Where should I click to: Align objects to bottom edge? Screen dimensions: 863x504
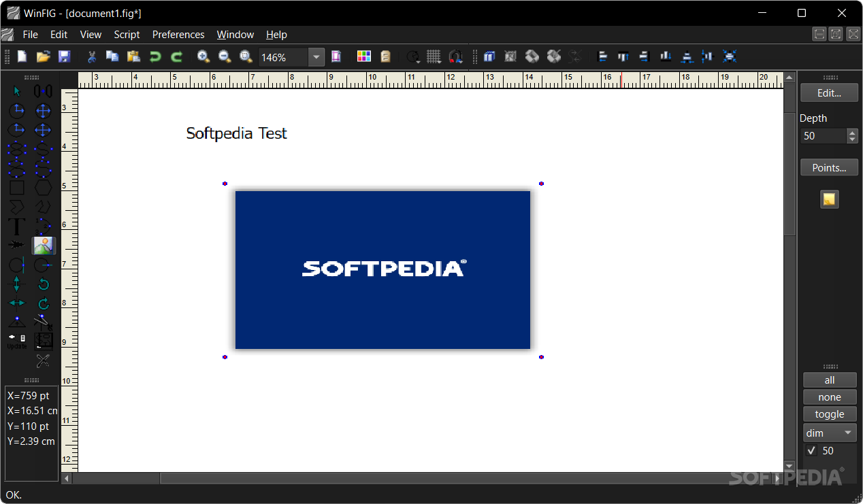[x=666, y=57]
